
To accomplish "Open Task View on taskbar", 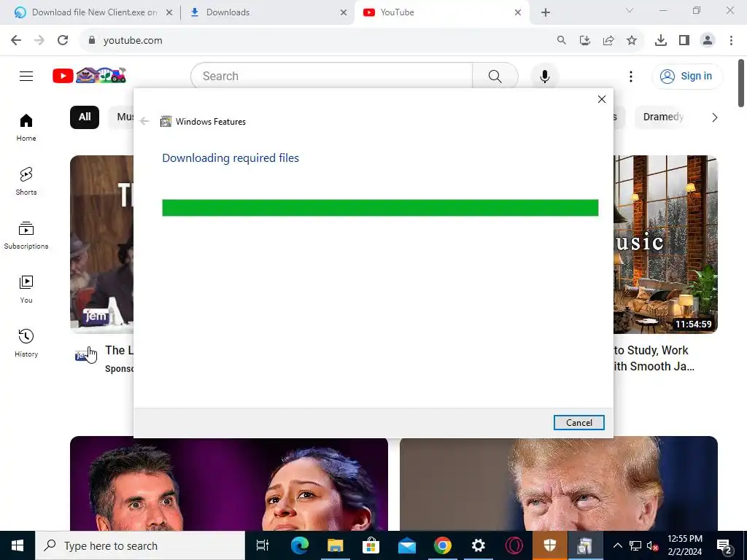I will click(x=263, y=545).
